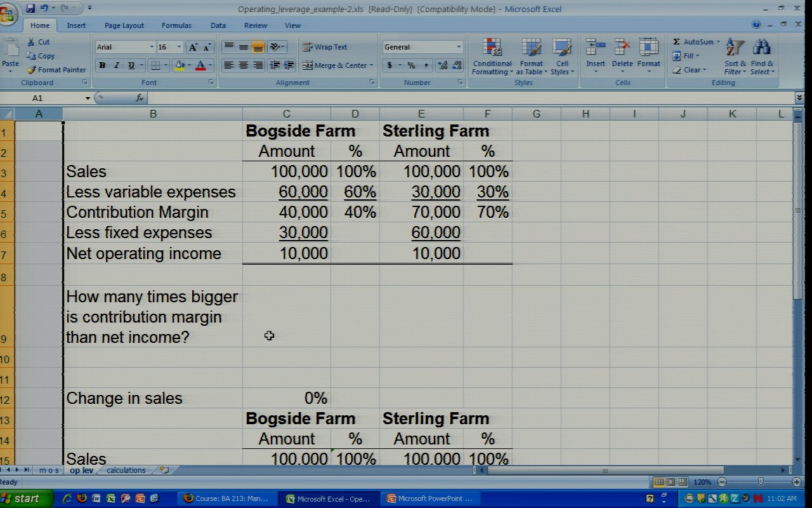Click the Insert cells icon

(x=595, y=57)
